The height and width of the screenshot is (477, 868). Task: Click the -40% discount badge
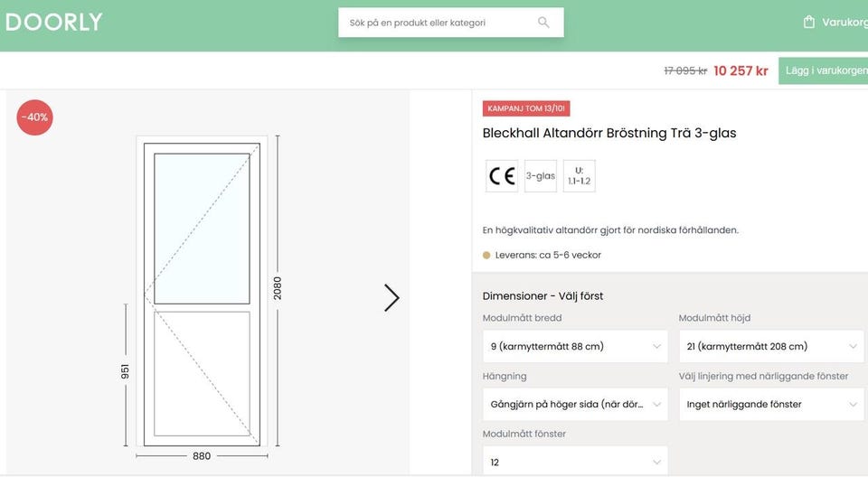pyautogui.click(x=35, y=117)
